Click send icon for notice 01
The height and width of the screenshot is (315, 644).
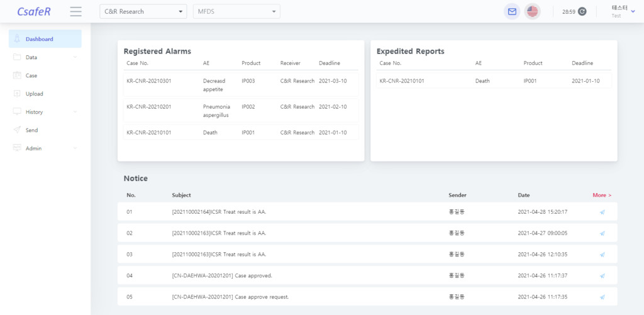pos(602,212)
